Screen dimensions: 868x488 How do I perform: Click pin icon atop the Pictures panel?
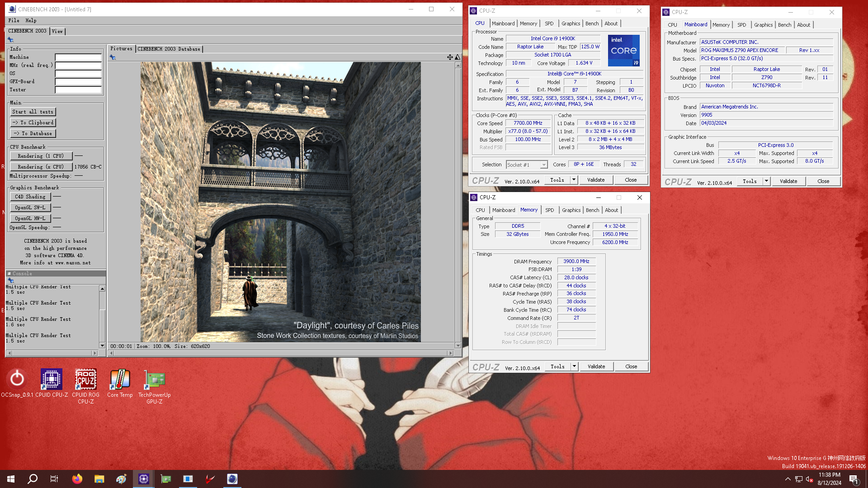click(x=113, y=57)
